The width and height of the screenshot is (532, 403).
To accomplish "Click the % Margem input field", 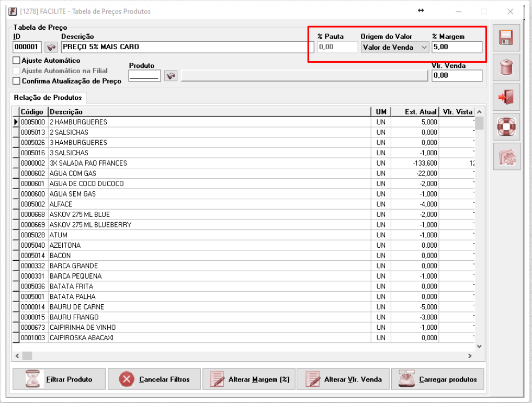I will pos(457,47).
